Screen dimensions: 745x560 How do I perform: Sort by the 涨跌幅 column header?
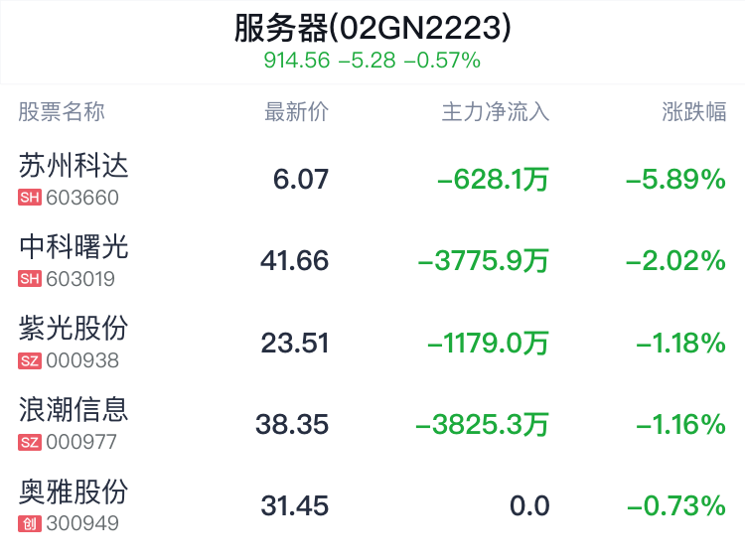pos(693,112)
